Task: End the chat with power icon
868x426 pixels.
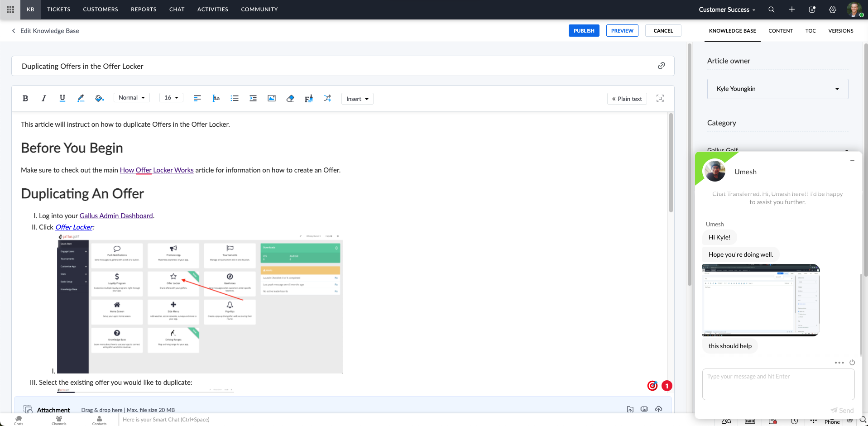Action: [852, 363]
